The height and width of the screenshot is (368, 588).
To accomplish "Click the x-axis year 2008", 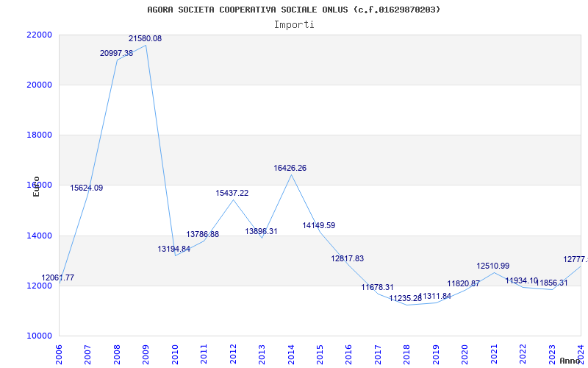I will click(x=117, y=354).
